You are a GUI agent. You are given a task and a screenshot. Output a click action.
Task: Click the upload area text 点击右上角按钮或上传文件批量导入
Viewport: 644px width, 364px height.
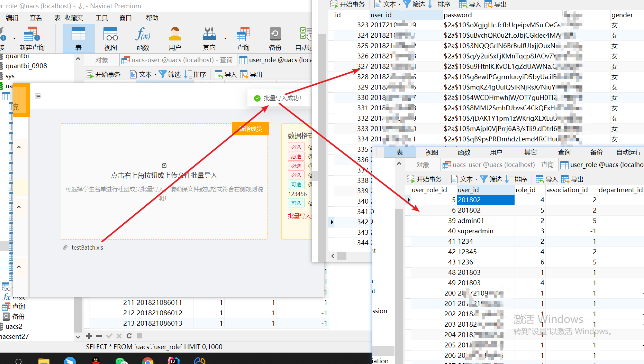pyautogui.click(x=164, y=176)
